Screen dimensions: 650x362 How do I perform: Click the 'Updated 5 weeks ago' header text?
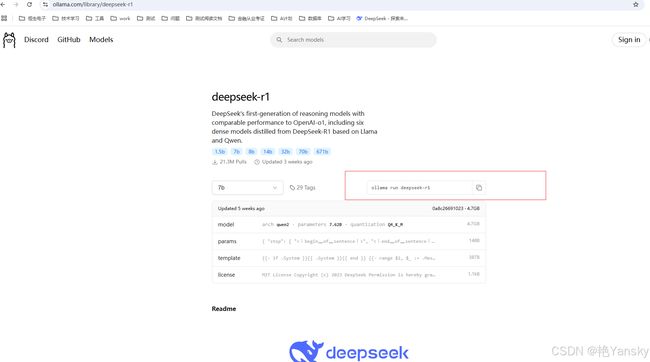241,209
